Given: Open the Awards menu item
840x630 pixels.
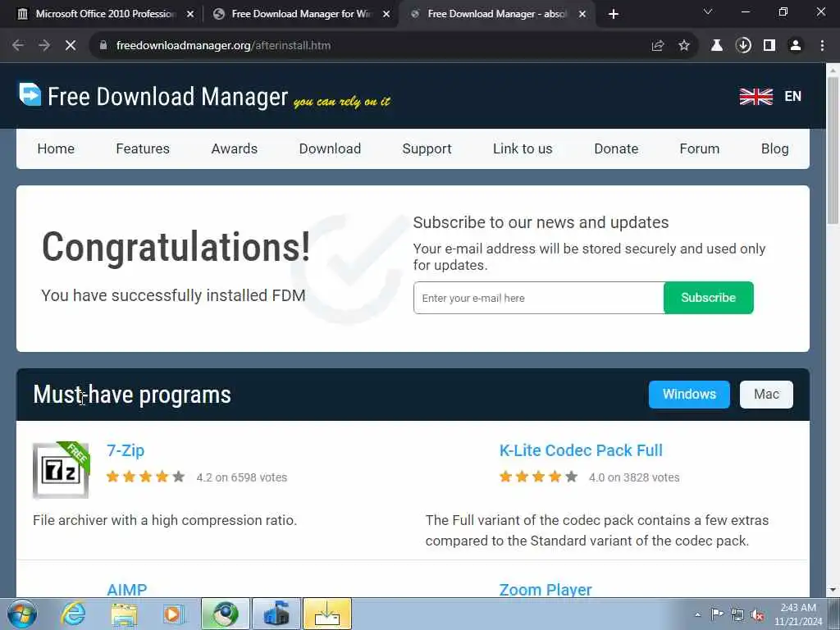Looking at the screenshot, I should coord(234,149).
